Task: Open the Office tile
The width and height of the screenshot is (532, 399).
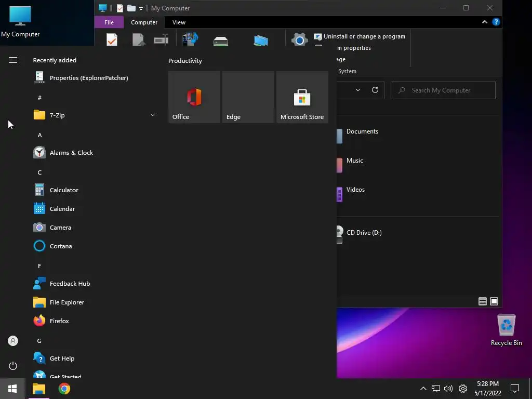Action: 194,97
